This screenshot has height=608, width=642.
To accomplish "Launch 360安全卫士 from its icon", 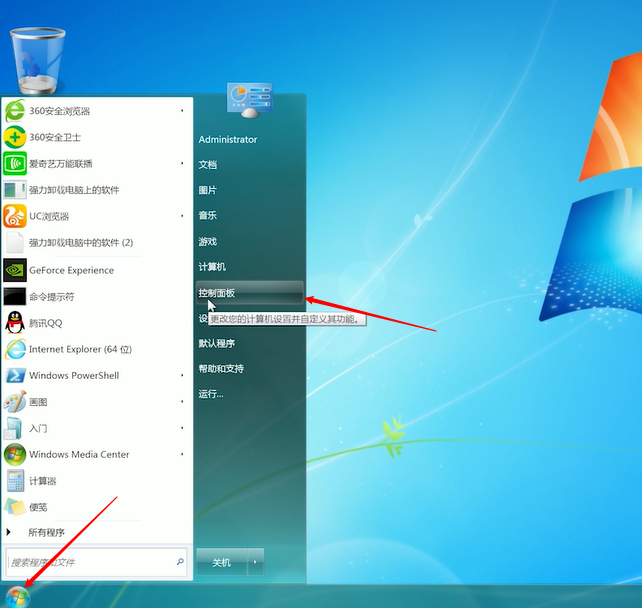I will [x=15, y=137].
